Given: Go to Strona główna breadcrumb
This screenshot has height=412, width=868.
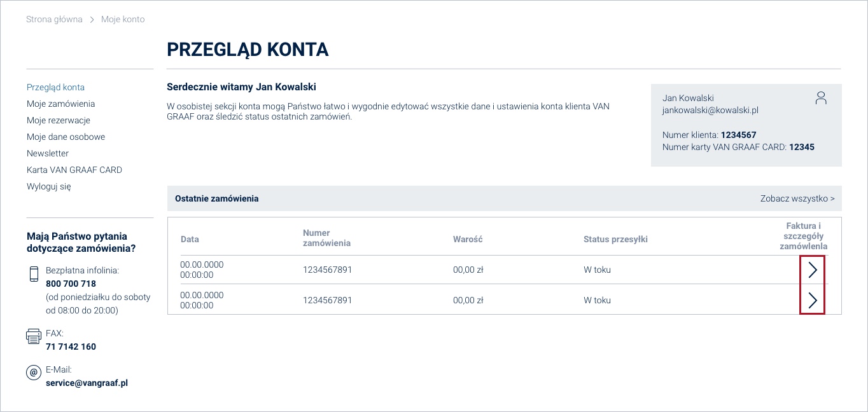Looking at the screenshot, I should click(x=54, y=19).
